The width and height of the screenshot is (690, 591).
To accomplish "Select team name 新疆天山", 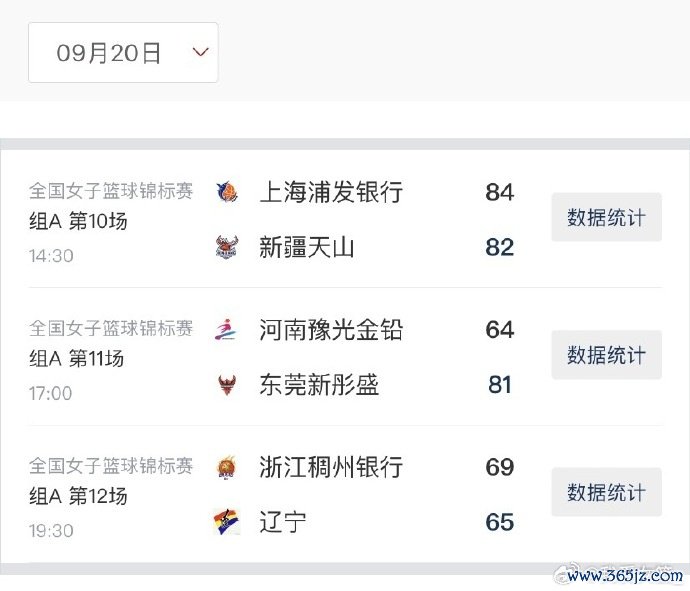I will point(307,247).
